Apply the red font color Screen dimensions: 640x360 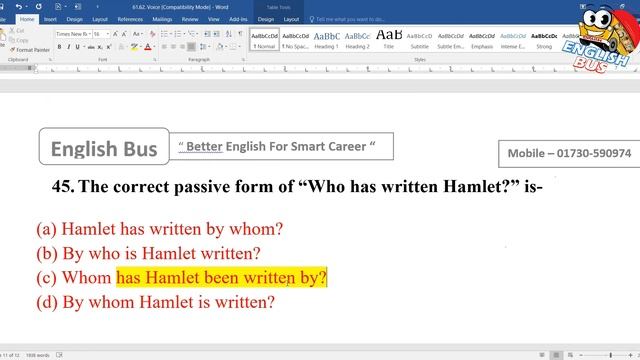tap(148, 47)
